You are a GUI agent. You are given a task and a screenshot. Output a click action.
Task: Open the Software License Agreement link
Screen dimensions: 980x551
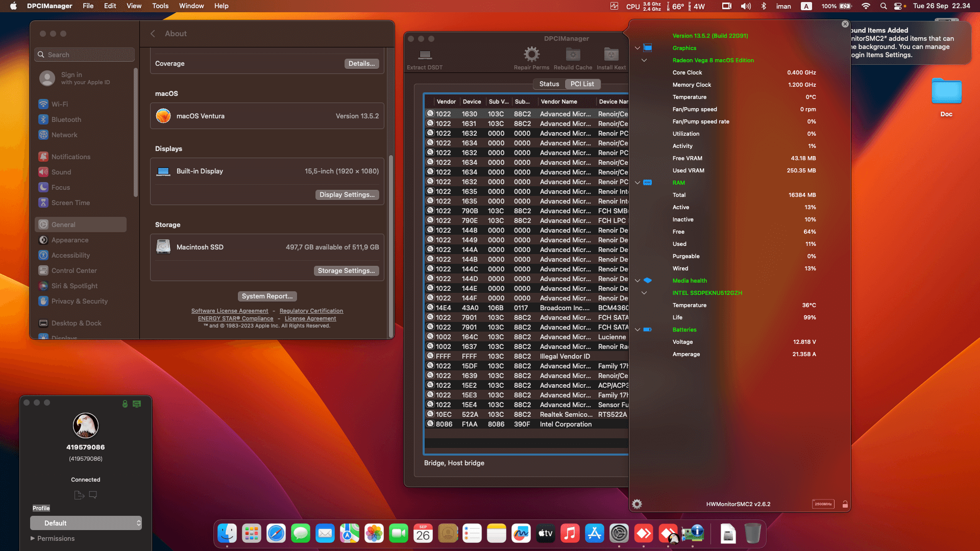click(230, 311)
